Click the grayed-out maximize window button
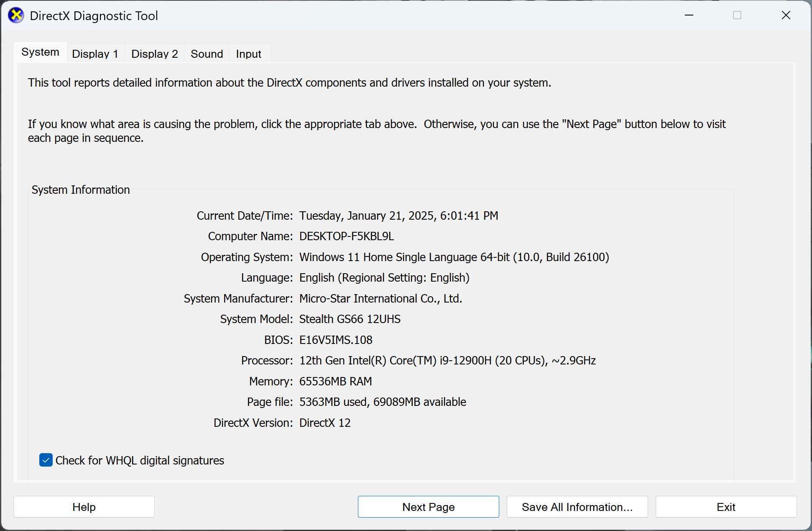Viewport: 812px width, 531px height. [x=737, y=15]
